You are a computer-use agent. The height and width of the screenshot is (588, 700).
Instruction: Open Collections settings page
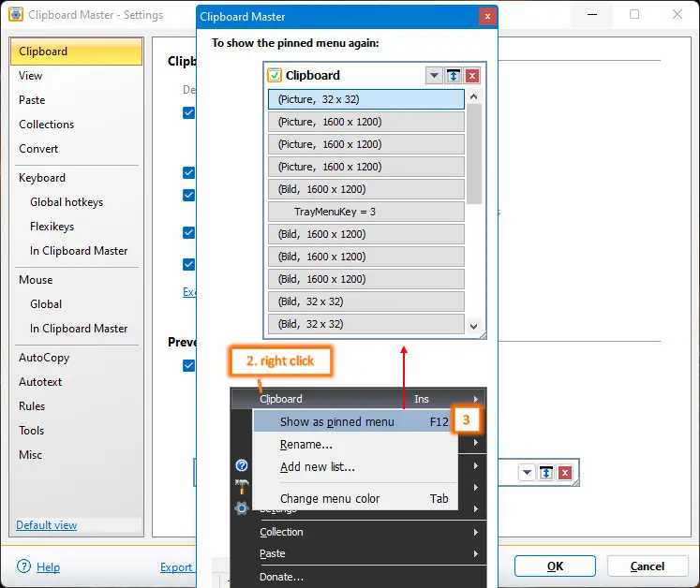47,125
